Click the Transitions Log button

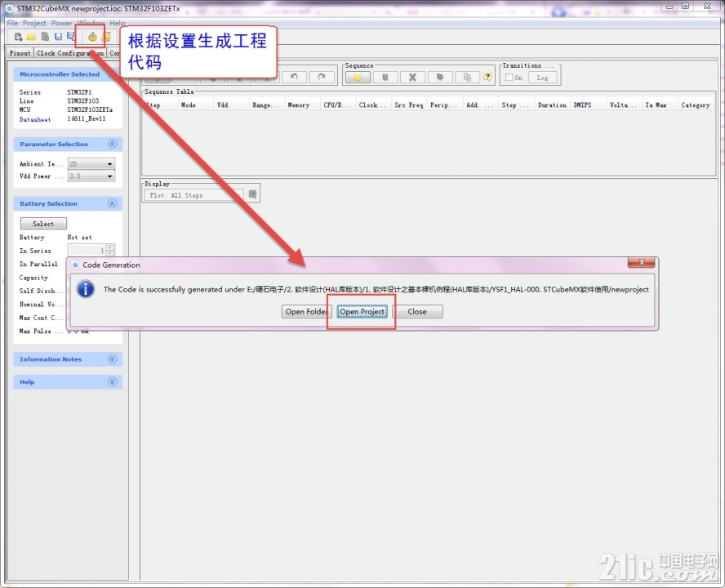point(542,78)
